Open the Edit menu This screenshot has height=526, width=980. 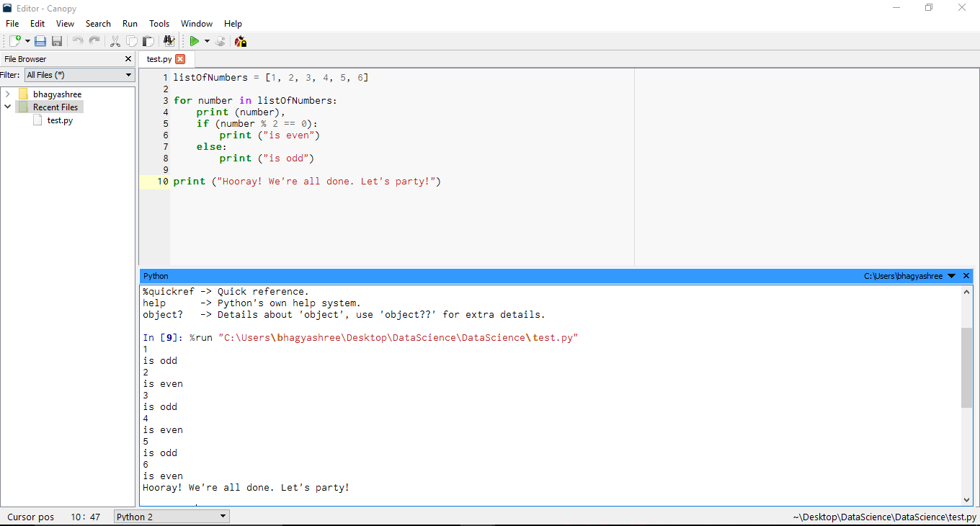[37, 24]
